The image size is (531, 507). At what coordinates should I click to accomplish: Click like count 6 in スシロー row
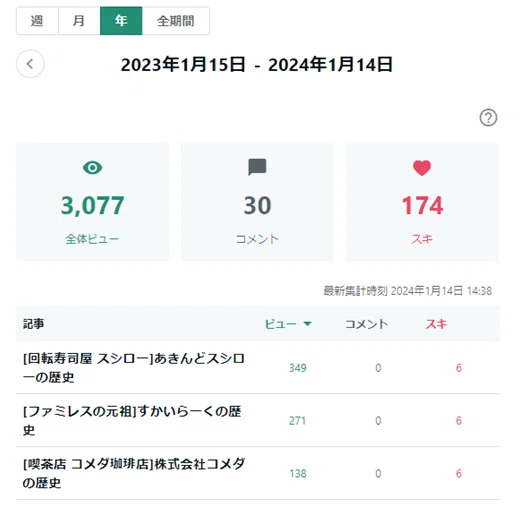pyautogui.click(x=459, y=368)
